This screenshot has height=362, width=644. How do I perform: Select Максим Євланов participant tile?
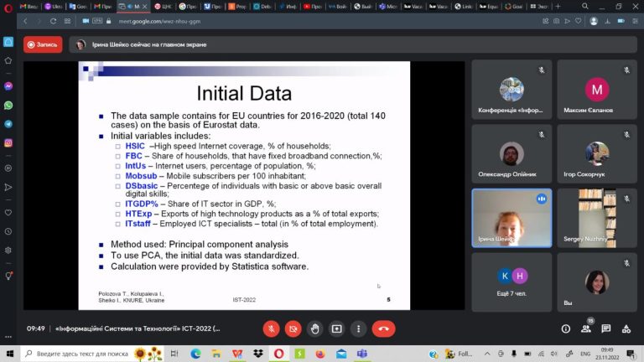pyautogui.click(x=597, y=90)
